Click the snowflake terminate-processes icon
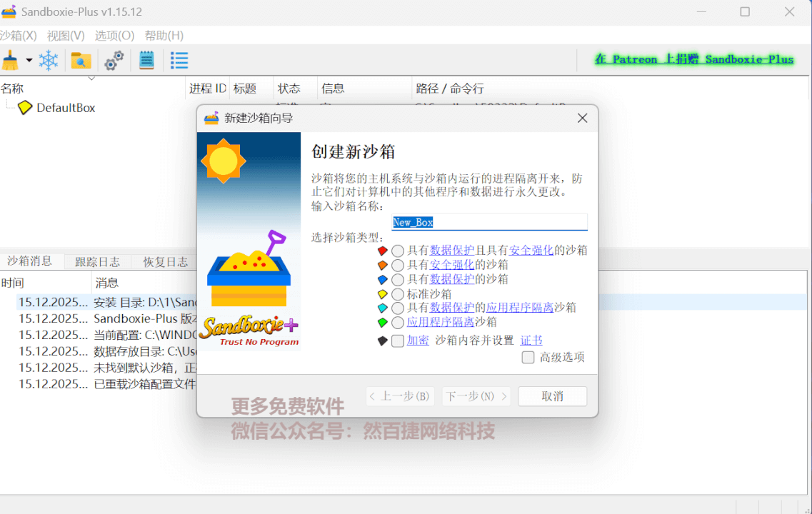Image resolution: width=812 pixels, height=514 pixels. coord(48,61)
